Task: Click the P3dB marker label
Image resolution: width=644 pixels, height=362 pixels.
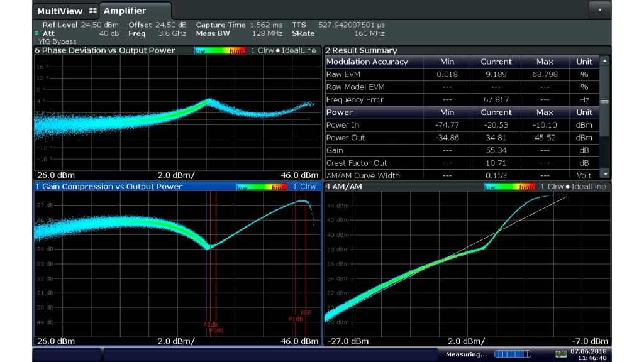Action: [x=216, y=331]
